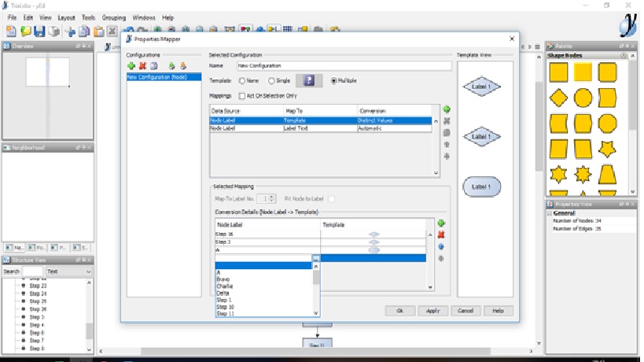This screenshot has height=362, width=644.
Task: Remove the selected conversion detail entry
Action: coord(441,235)
